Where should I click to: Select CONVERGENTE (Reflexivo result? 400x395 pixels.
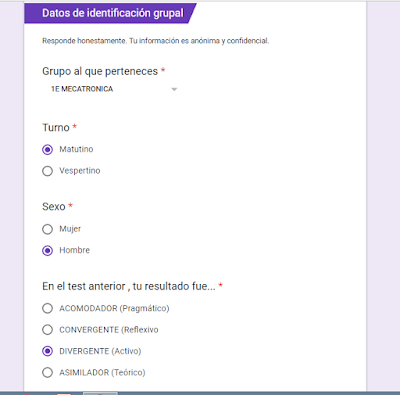pos(47,330)
